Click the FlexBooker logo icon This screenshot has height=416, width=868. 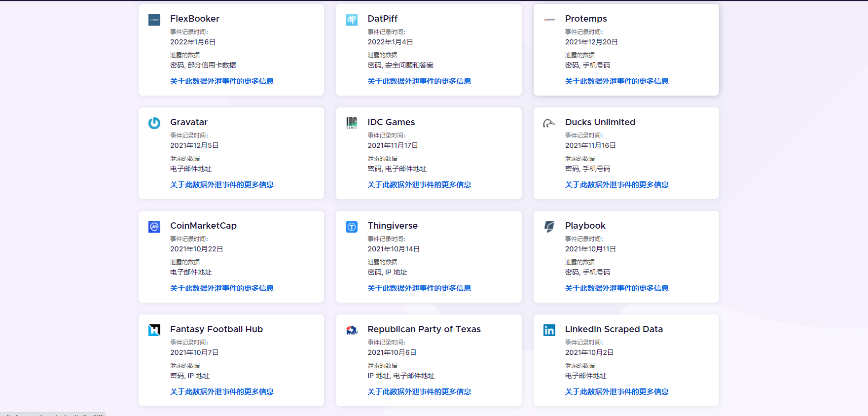coord(154,20)
